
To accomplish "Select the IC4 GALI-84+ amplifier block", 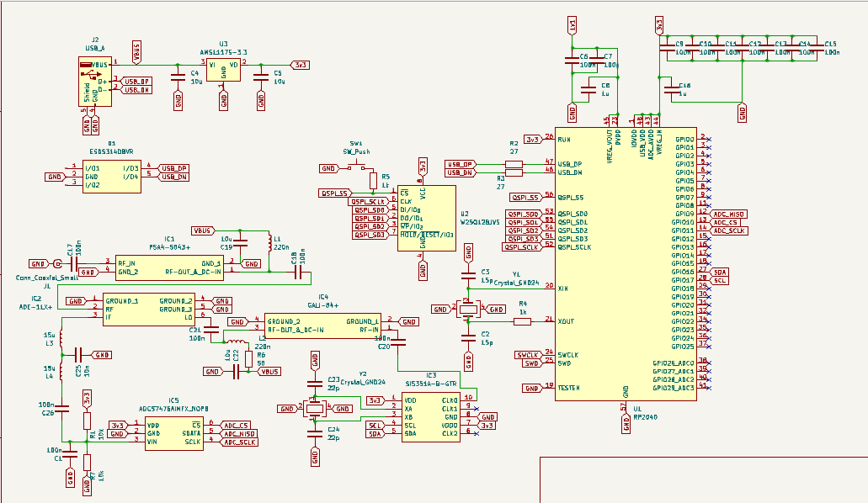I will [x=322, y=326].
